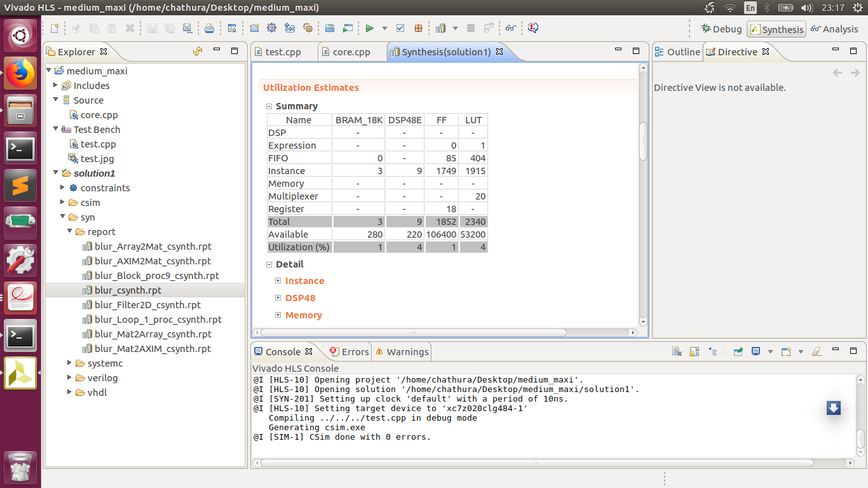Open the Files manager from the dock
868x488 pixels.
tap(20, 111)
